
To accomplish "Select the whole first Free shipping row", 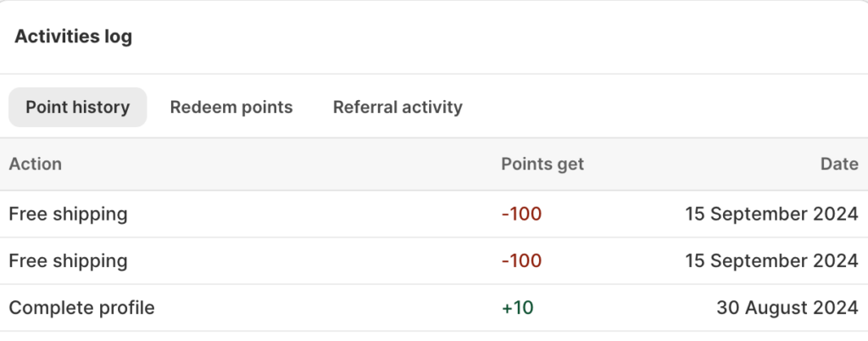I will click(339, 214).
